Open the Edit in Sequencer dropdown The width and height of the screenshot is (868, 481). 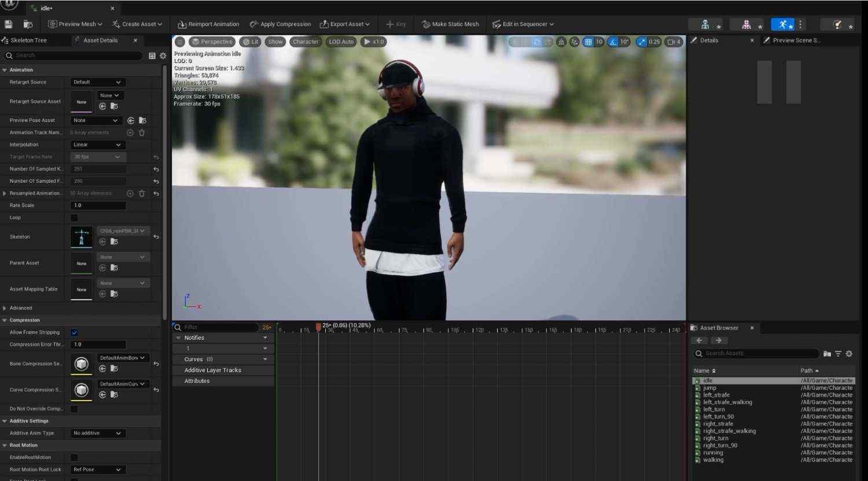(x=523, y=24)
